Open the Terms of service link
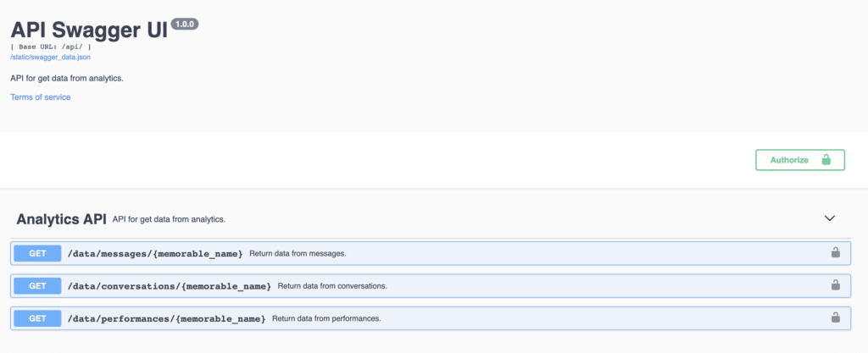 (41, 97)
